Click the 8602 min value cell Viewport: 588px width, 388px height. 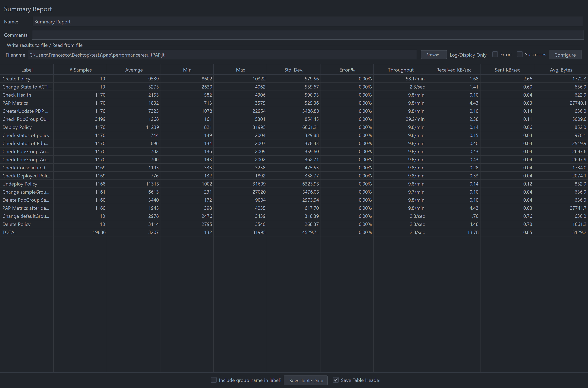click(x=187, y=79)
